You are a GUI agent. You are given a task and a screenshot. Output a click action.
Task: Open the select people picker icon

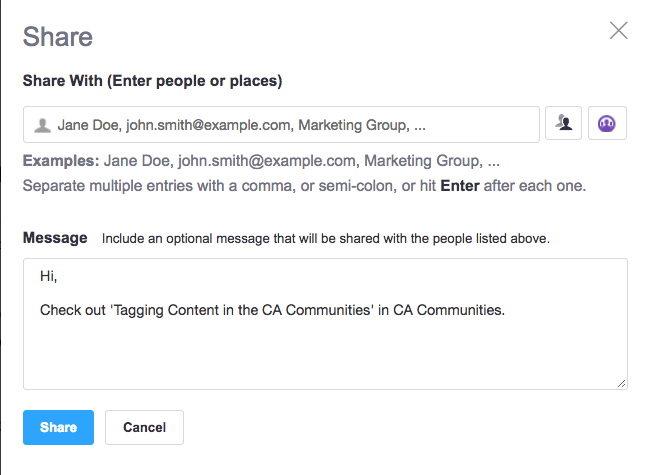tap(563, 123)
